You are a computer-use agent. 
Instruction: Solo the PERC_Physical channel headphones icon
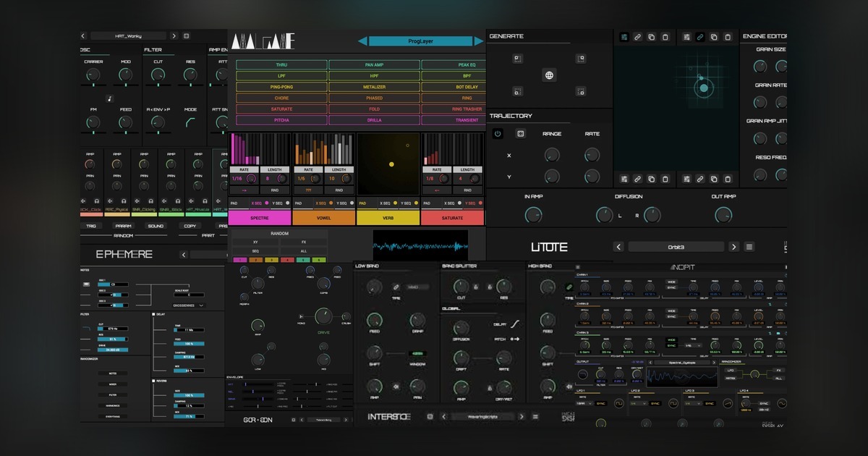tap(124, 200)
